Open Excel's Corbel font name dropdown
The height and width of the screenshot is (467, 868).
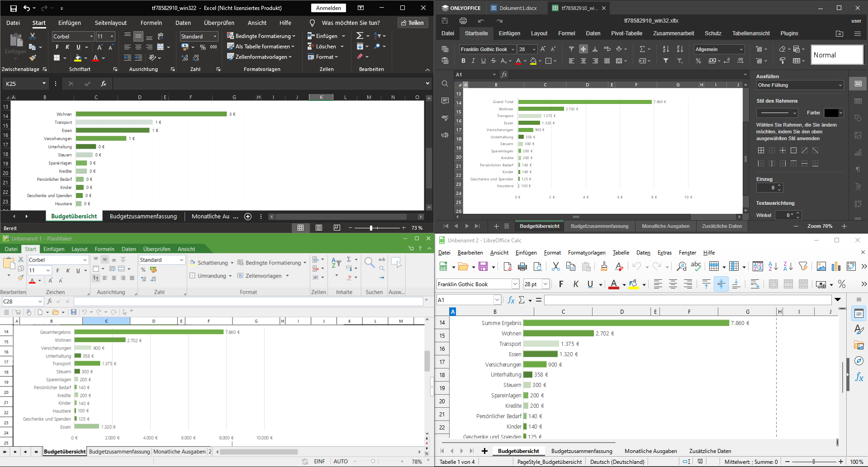click(x=91, y=36)
